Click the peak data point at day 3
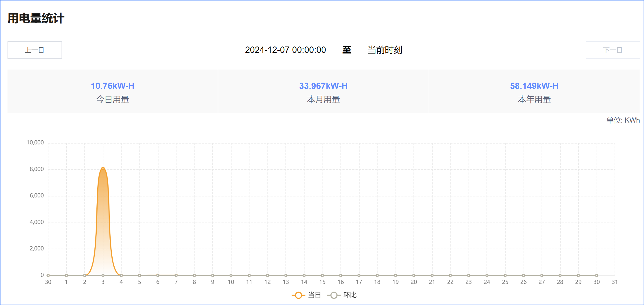This screenshot has width=644, height=305. point(103,168)
